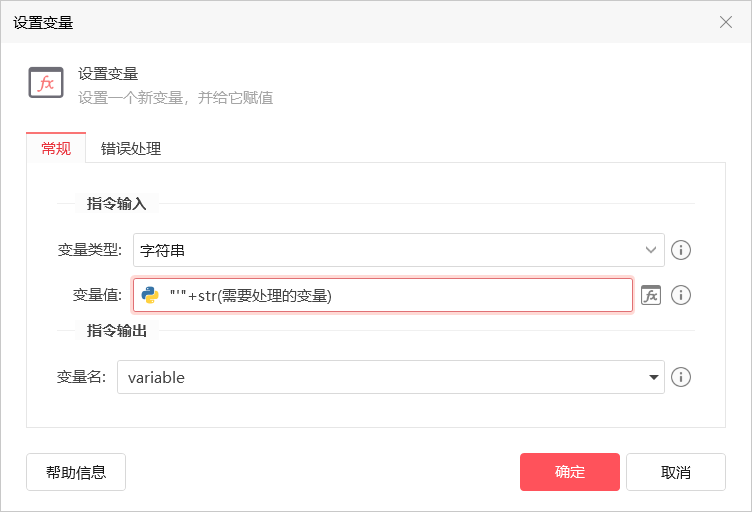Open 帮助信息 help button
This screenshot has width=752, height=512.
click(76, 472)
